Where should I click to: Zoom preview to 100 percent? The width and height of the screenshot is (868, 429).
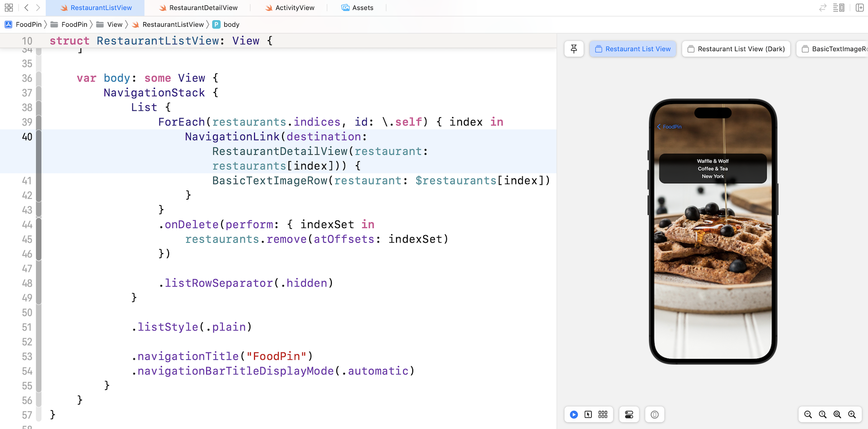823,415
